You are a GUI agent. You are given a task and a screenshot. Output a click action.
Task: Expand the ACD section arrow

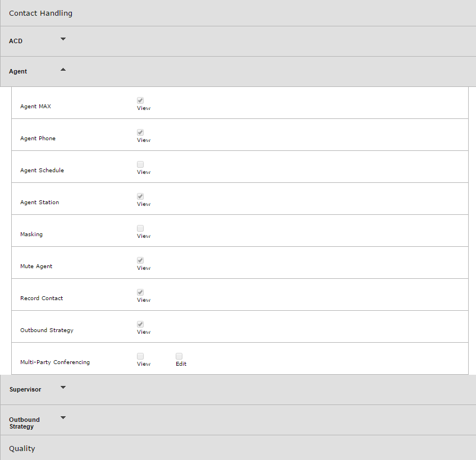tap(63, 39)
